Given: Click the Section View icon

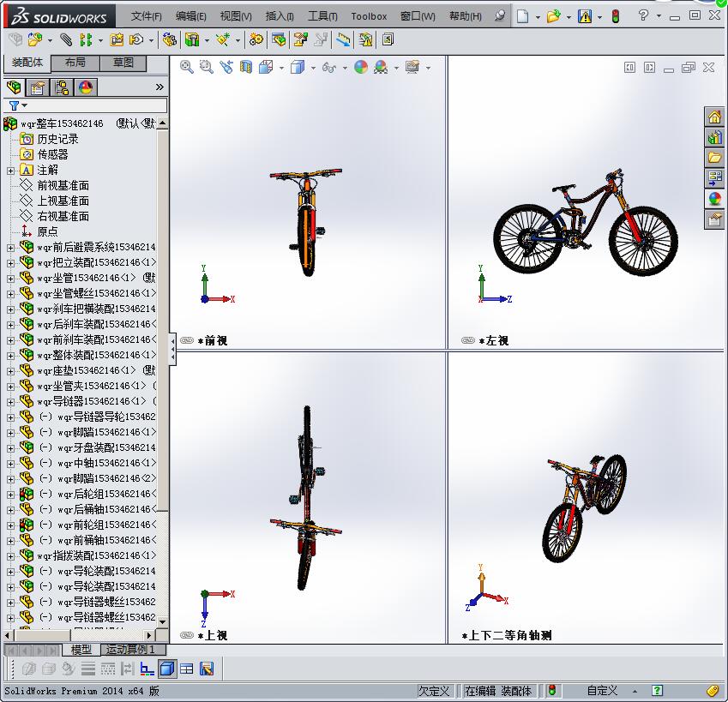Looking at the screenshot, I should point(246,67).
